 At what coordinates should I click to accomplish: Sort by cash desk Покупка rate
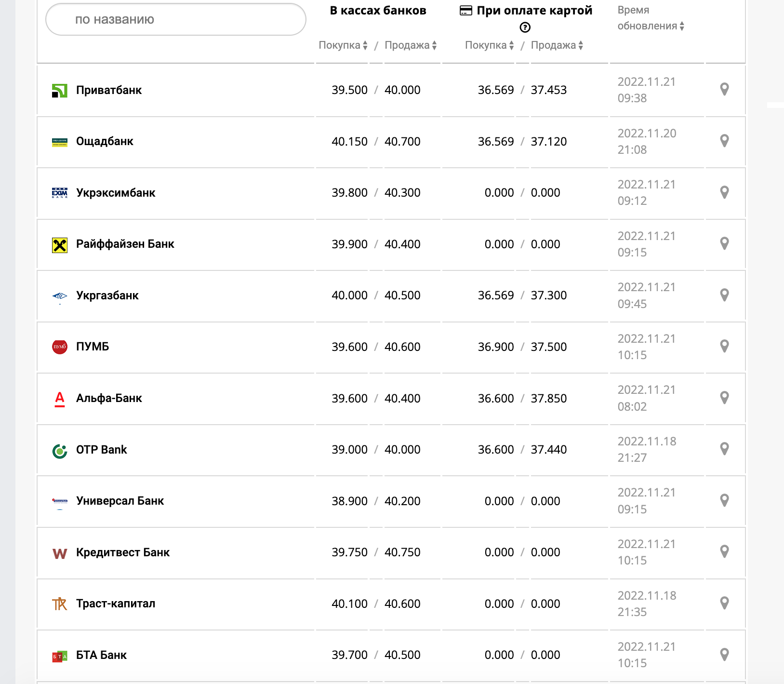coord(343,45)
